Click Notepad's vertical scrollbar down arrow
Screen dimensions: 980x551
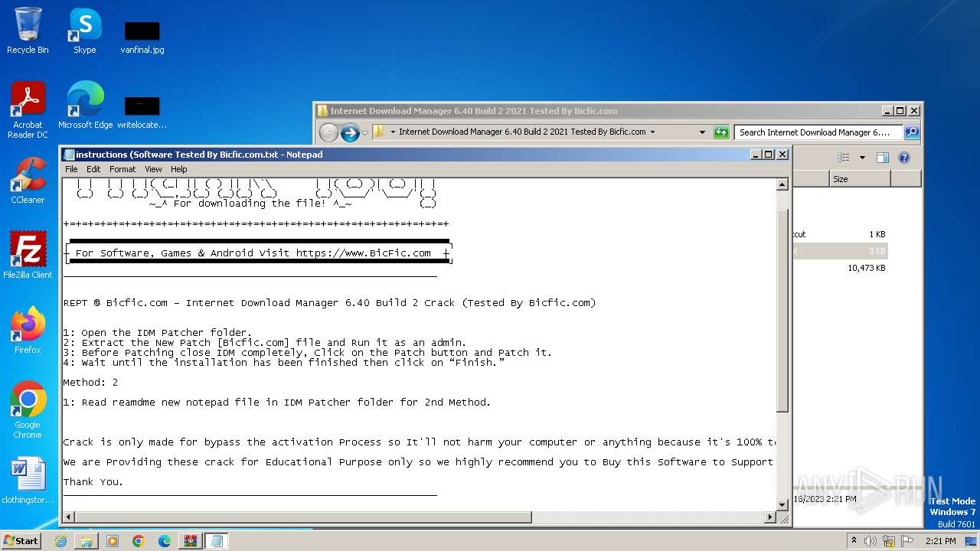click(x=782, y=504)
